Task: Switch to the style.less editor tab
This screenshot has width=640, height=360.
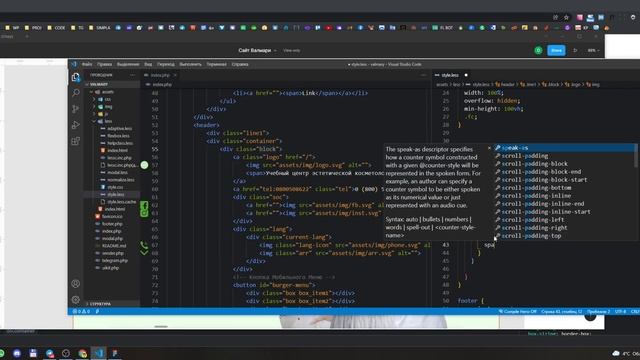Action: click(450, 75)
